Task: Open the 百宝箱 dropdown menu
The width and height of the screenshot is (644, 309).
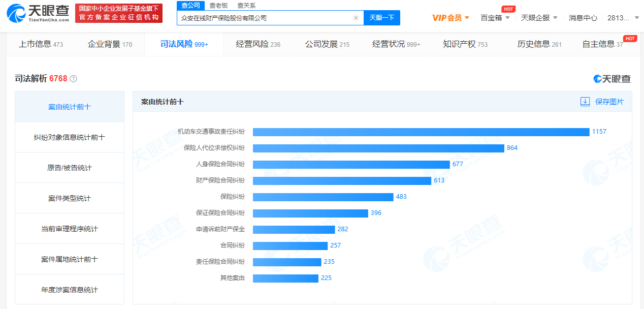Action: (495, 18)
